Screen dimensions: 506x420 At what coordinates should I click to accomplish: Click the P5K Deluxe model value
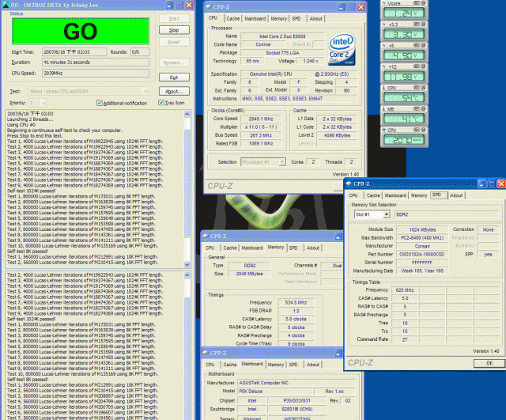coord(275,392)
